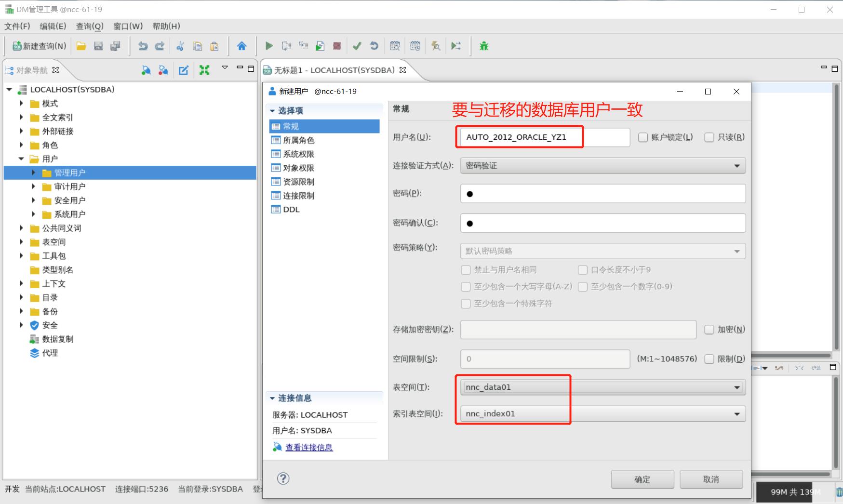843x504 pixels.
Task: Click the 用户名 input field
Action: [545, 137]
